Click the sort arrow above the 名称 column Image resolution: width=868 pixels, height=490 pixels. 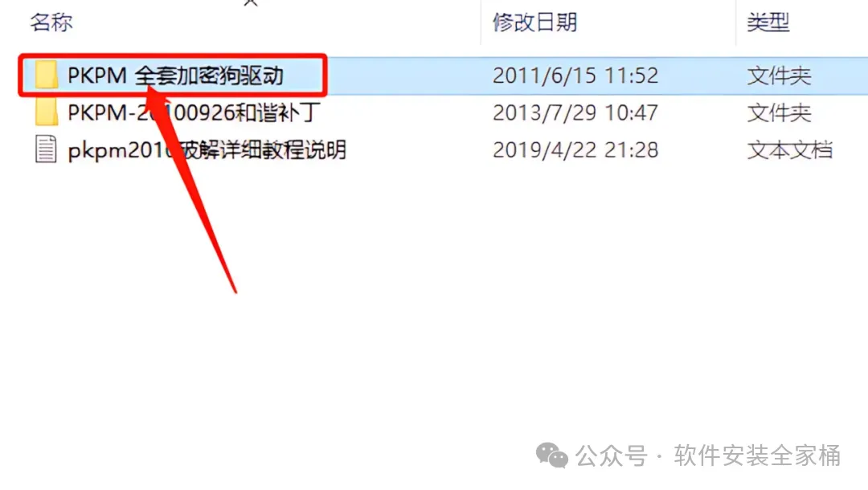251,2
